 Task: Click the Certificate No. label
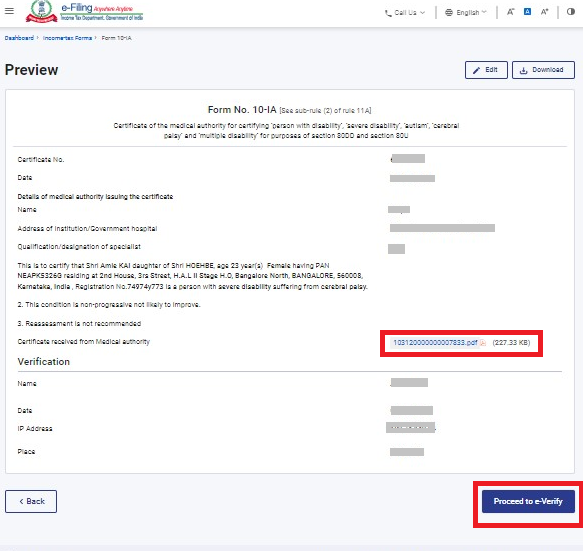[x=41, y=160]
